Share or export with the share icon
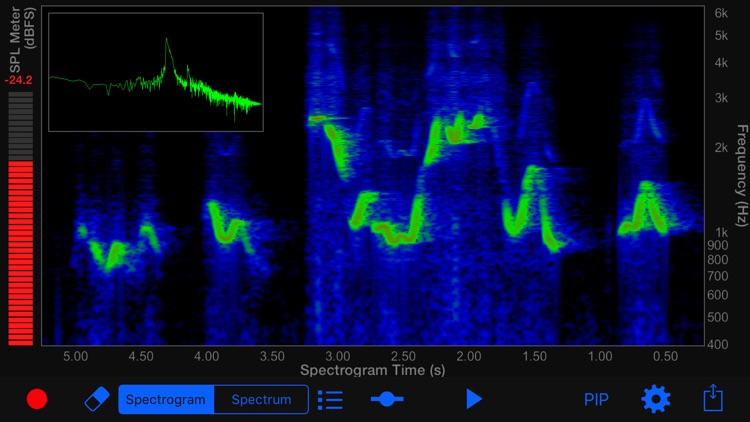The width and height of the screenshot is (750, 422). [x=713, y=398]
